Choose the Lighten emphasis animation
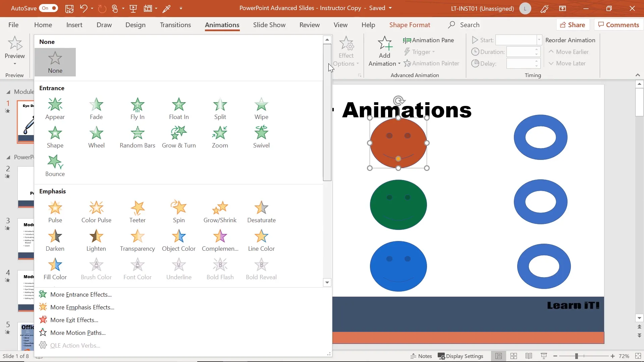Screen dimensions: 644x362 pos(96,241)
